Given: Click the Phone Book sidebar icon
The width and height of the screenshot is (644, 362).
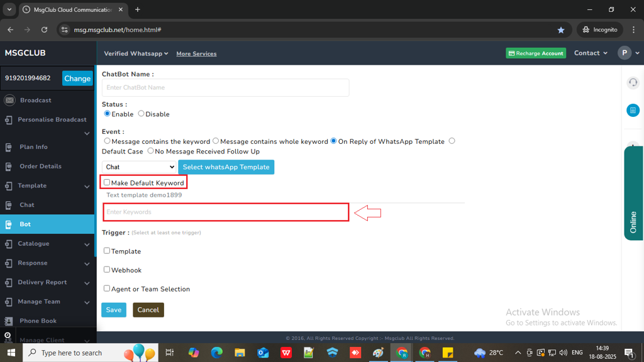Looking at the screenshot, I should pos(8,321).
